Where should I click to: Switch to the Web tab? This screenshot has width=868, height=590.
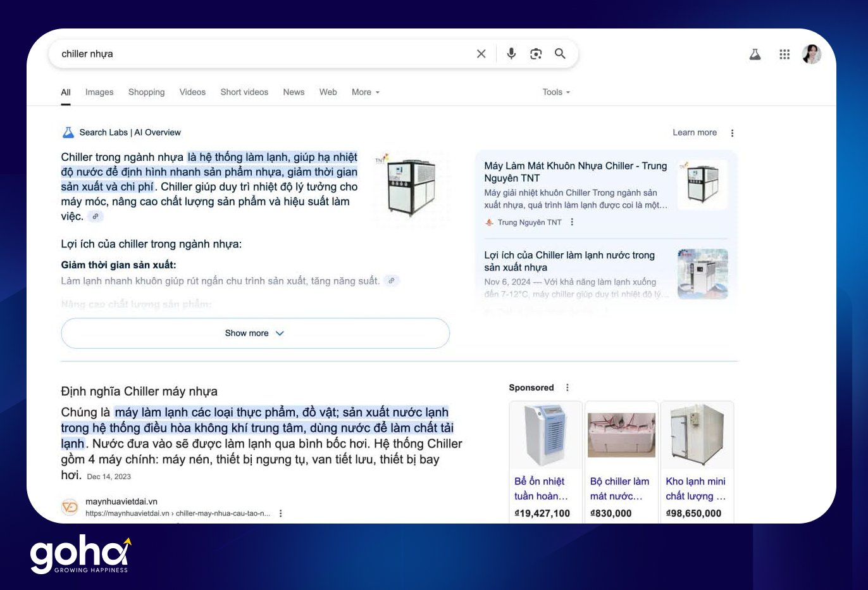pyautogui.click(x=328, y=92)
